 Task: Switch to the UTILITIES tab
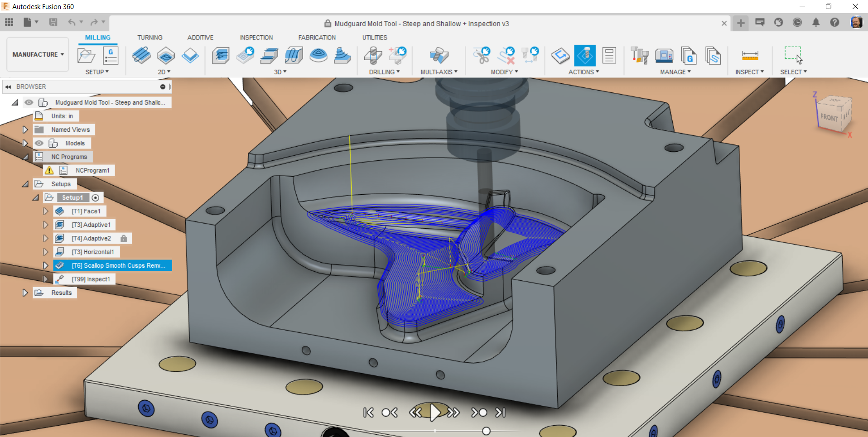[x=375, y=38]
